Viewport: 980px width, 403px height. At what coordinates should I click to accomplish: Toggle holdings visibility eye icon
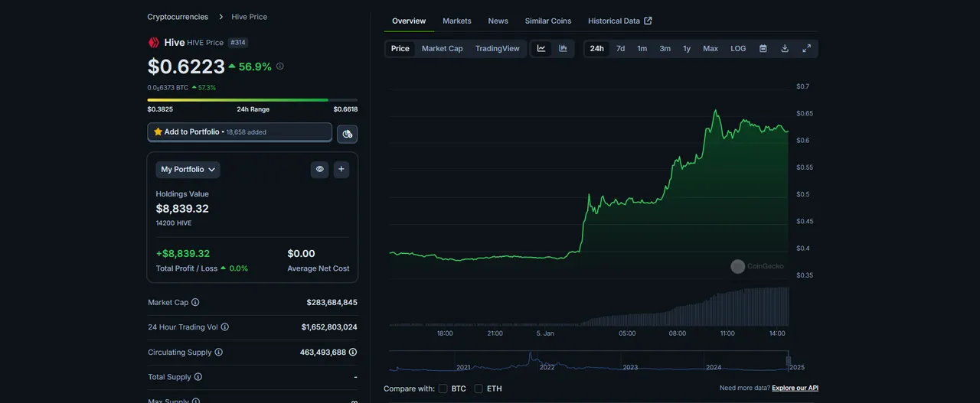(320, 169)
